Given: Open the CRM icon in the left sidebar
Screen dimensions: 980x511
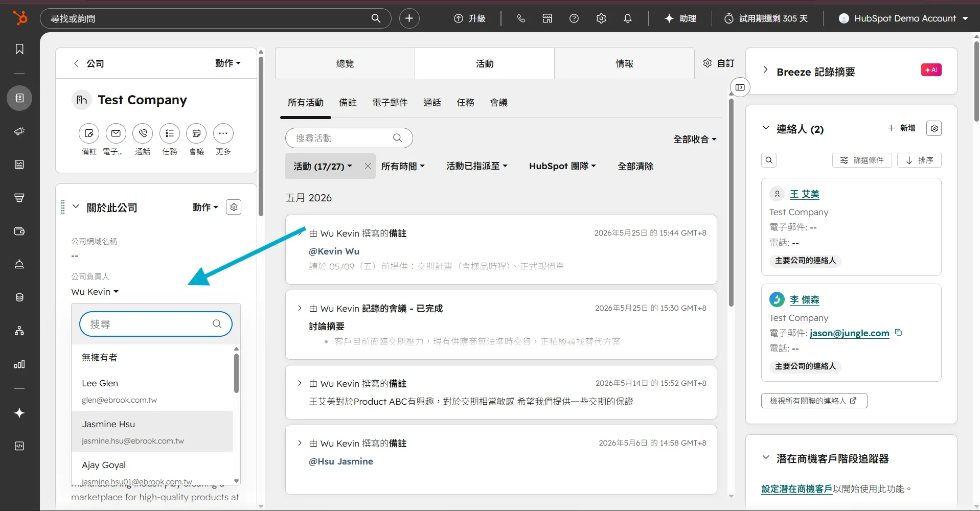Looking at the screenshot, I should (19, 98).
